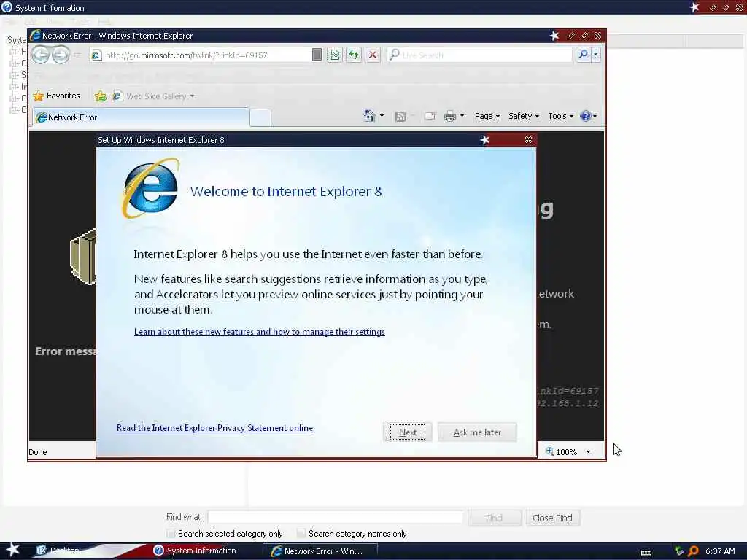
Task: Click Add to Favorites Bar star icon
Action: pyautogui.click(x=100, y=96)
